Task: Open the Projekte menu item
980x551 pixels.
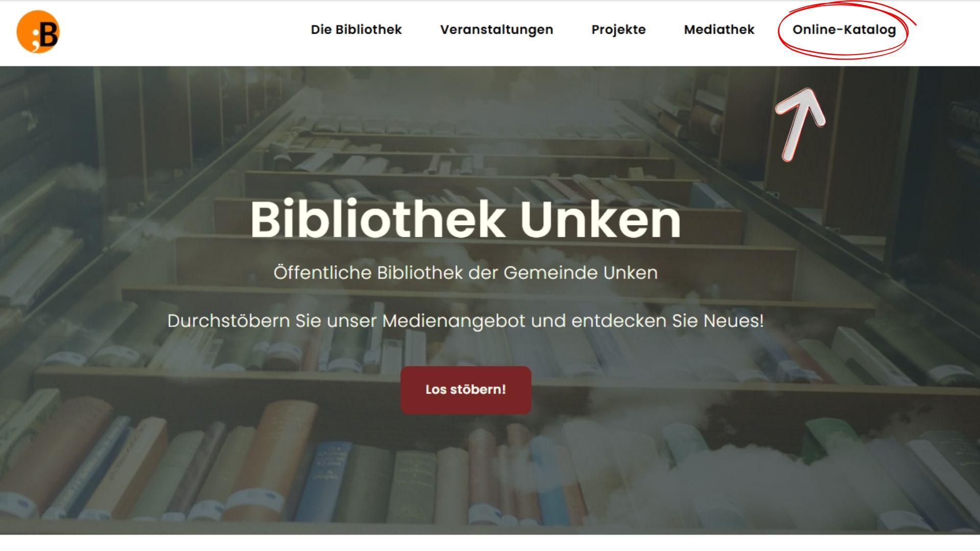Action: [x=619, y=30]
